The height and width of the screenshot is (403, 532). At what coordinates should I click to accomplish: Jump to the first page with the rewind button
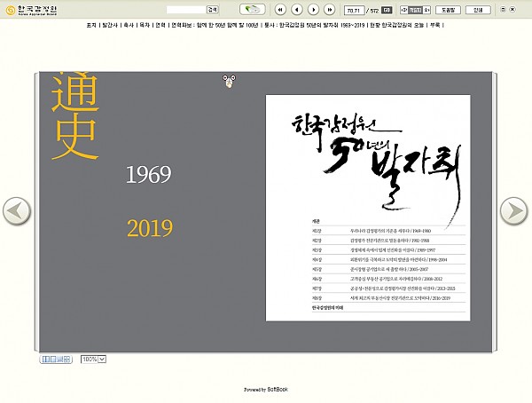[280, 10]
